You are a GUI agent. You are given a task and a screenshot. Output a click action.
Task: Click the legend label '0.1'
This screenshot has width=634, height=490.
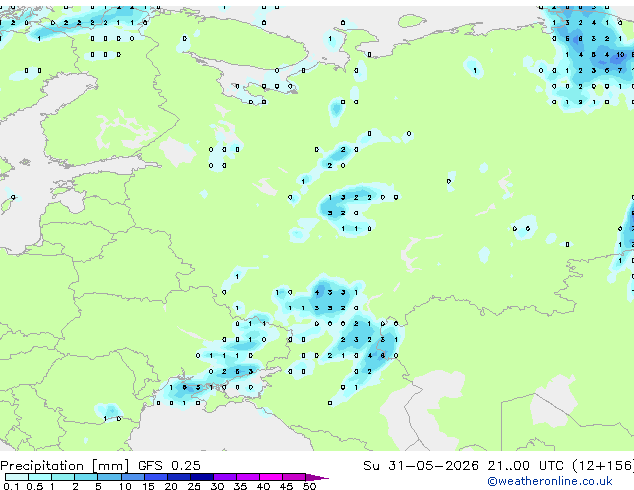coord(11,486)
